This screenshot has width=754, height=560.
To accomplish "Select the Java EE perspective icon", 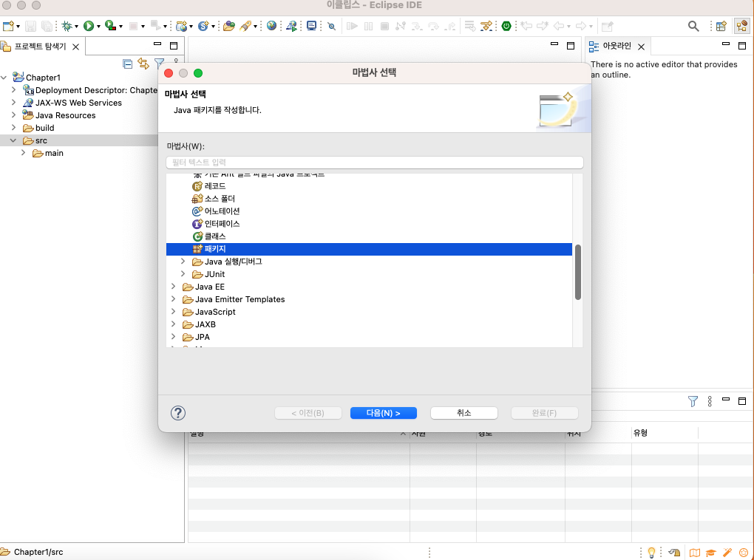I will (x=742, y=26).
